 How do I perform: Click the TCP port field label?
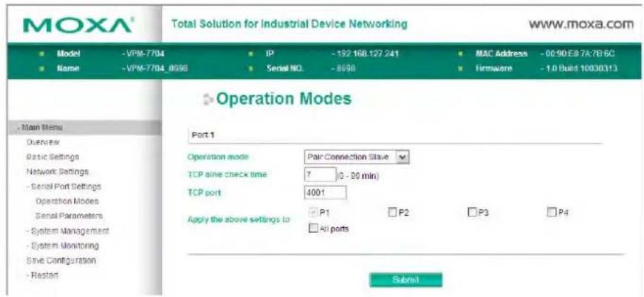(x=204, y=193)
